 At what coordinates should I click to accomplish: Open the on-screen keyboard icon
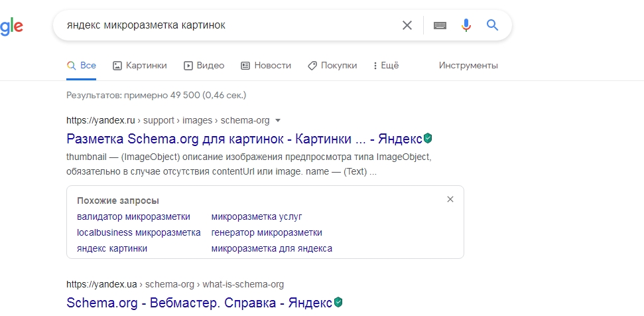click(x=440, y=25)
